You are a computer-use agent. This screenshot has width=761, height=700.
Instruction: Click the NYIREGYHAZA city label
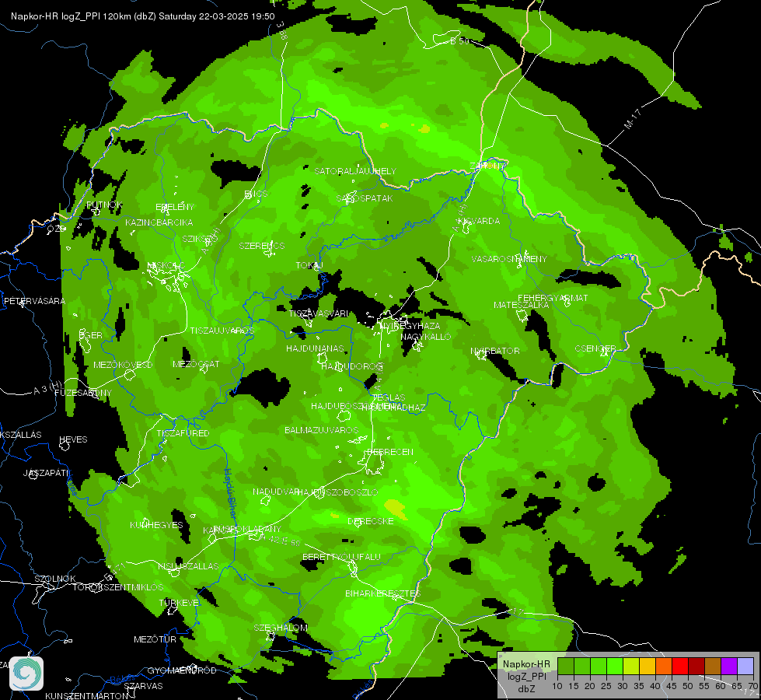pyautogui.click(x=410, y=325)
